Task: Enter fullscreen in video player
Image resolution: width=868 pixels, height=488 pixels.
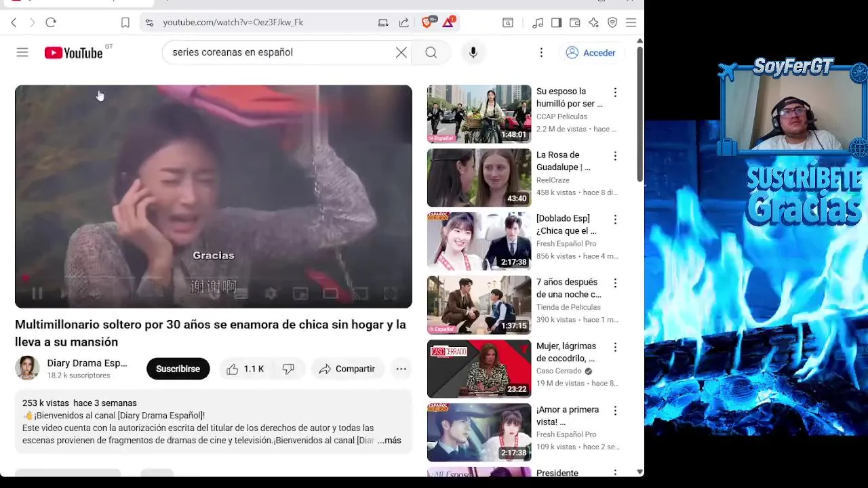Action: (390, 293)
